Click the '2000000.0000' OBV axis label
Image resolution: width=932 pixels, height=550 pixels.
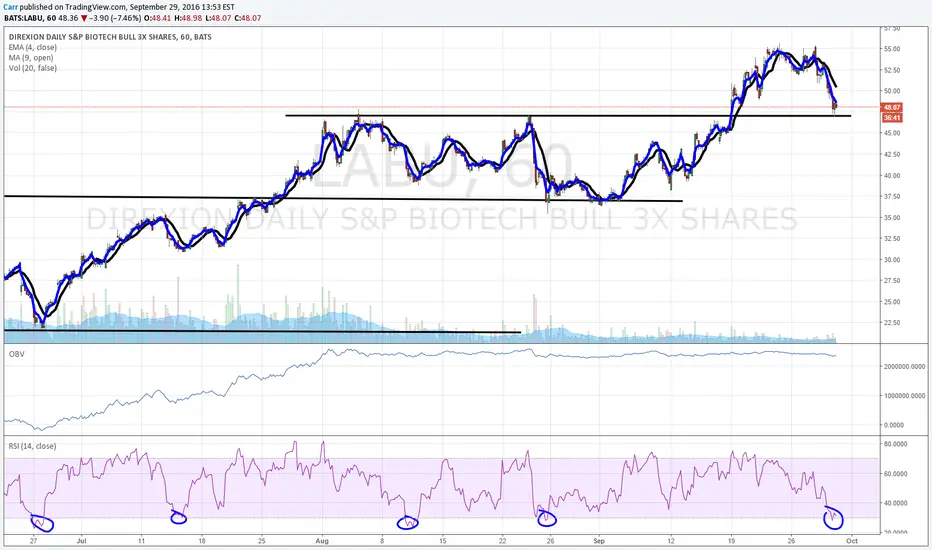pyautogui.click(x=904, y=367)
